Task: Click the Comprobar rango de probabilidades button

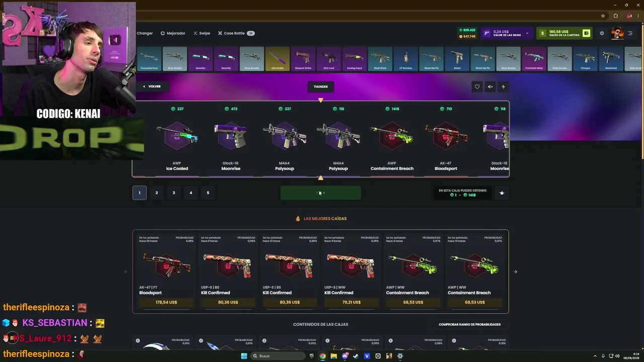Action: click(469, 324)
